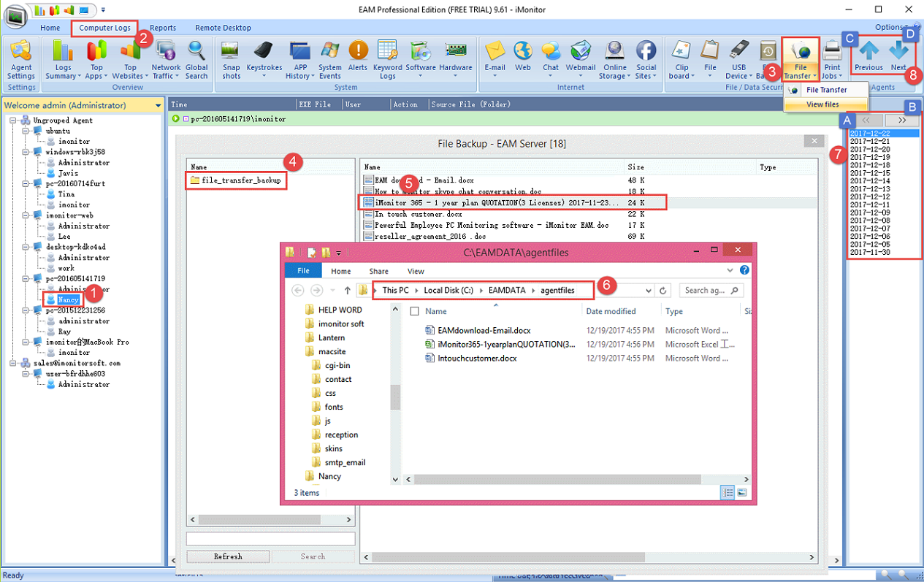Open Print Jobs printer icon
The image size is (924, 582).
coord(832,60)
